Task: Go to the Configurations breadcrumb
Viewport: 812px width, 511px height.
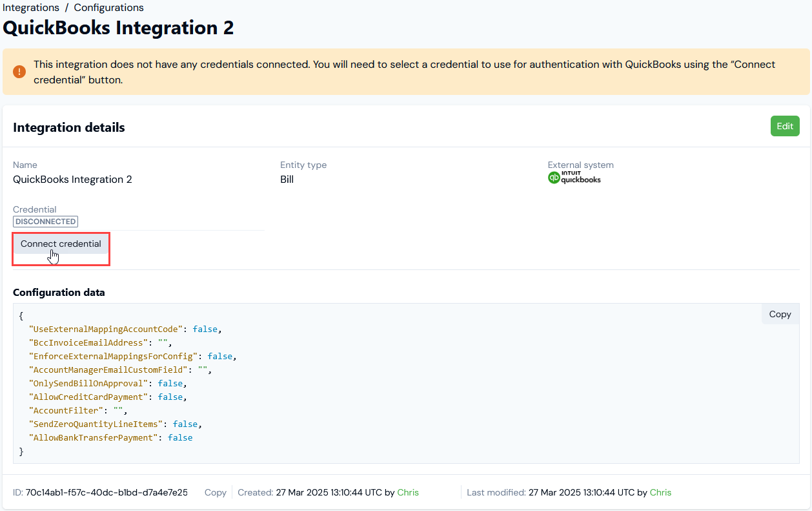Action: [x=109, y=8]
